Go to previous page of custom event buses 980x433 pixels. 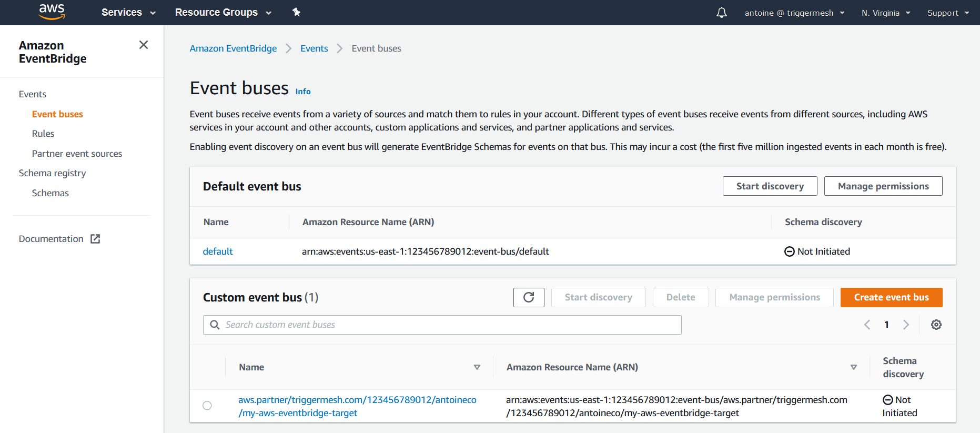[867, 325]
